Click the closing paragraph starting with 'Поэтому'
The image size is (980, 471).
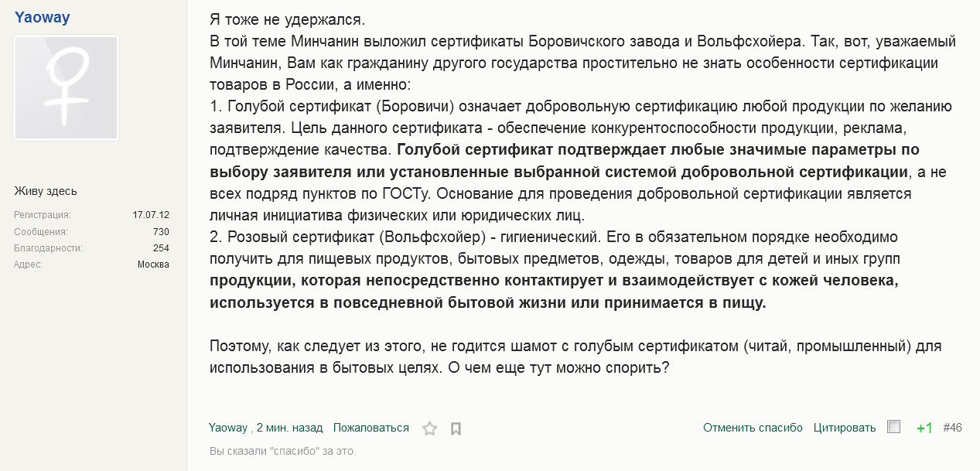click(575, 357)
